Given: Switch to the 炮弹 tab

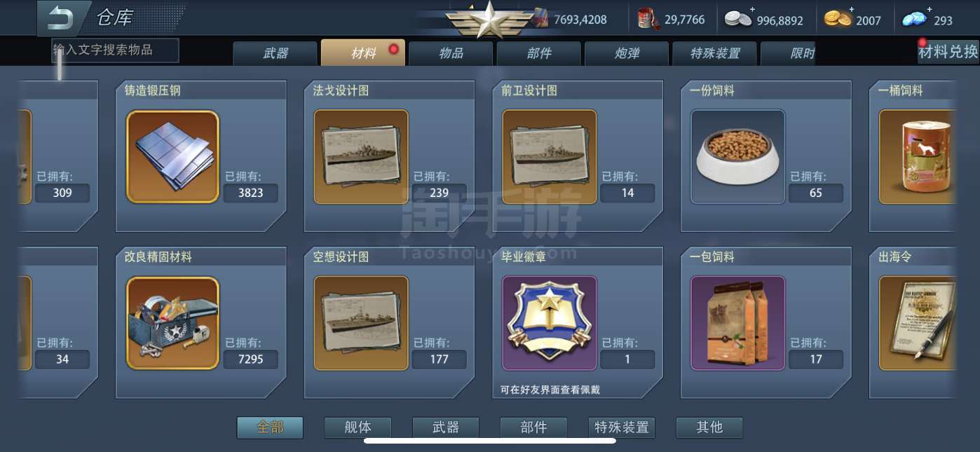Looking at the screenshot, I should (x=627, y=53).
